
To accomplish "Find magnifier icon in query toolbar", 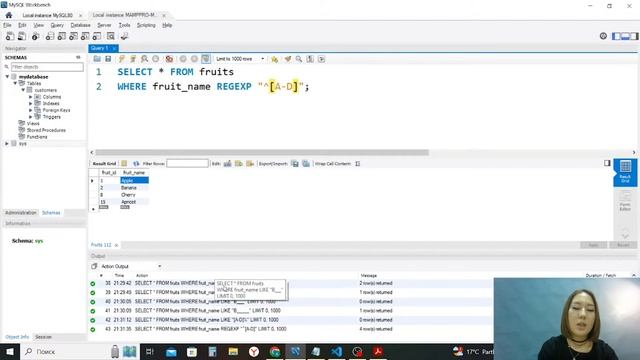I will (x=299, y=59).
